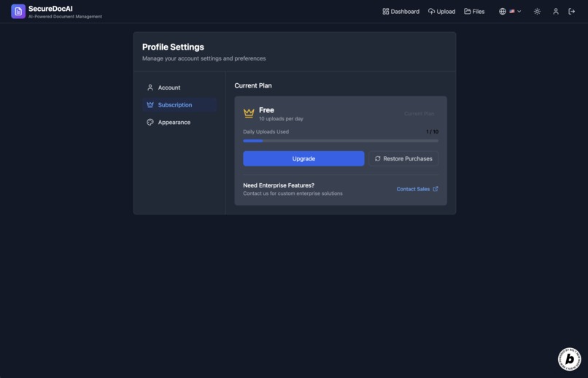Click the 10 uploads per day text
This screenshot has height=378, width=588.
[x=281, y=119]
